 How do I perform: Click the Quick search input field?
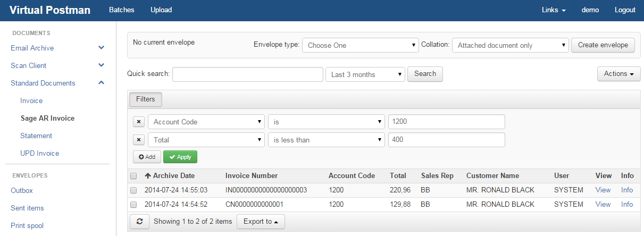pyautogui.click(x=248, y=74)
